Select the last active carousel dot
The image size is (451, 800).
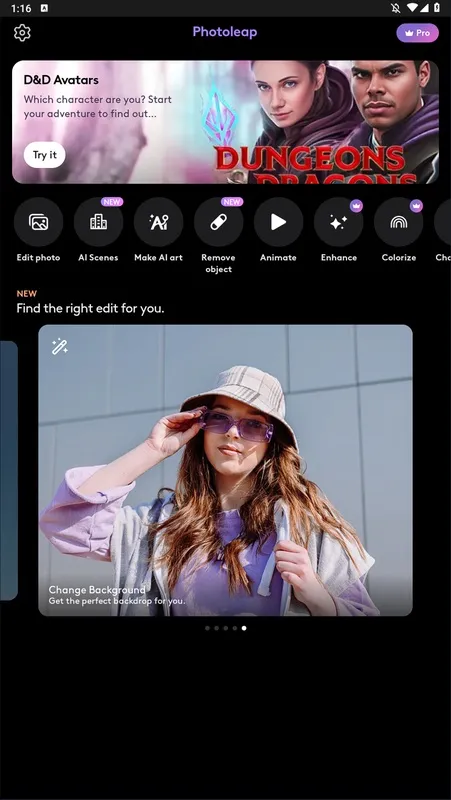(244, 628)
